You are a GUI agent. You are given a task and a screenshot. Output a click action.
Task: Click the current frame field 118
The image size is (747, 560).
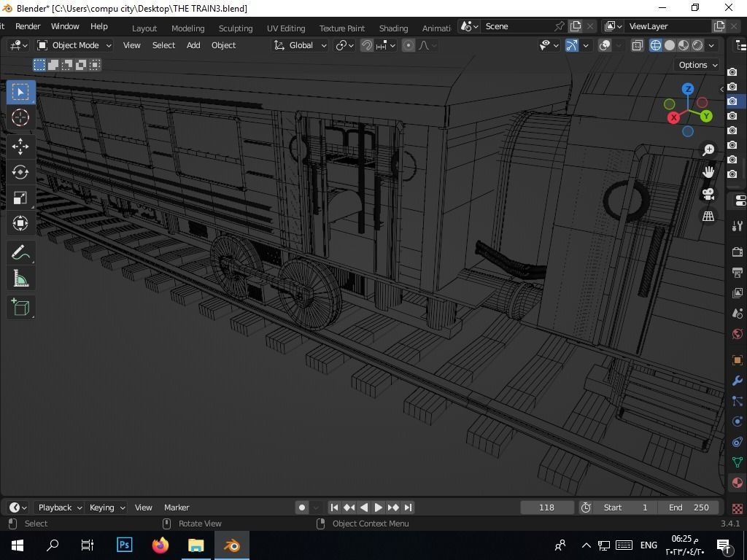point(546,507)
